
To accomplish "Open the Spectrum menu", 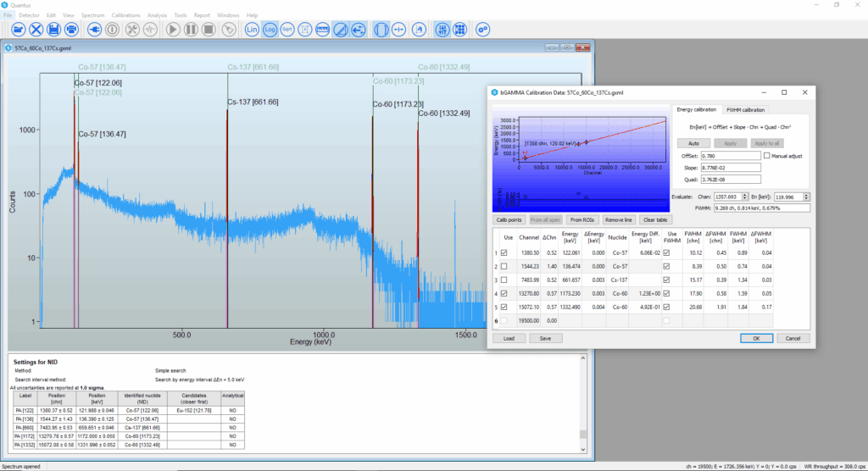I will tap(92, 15).
